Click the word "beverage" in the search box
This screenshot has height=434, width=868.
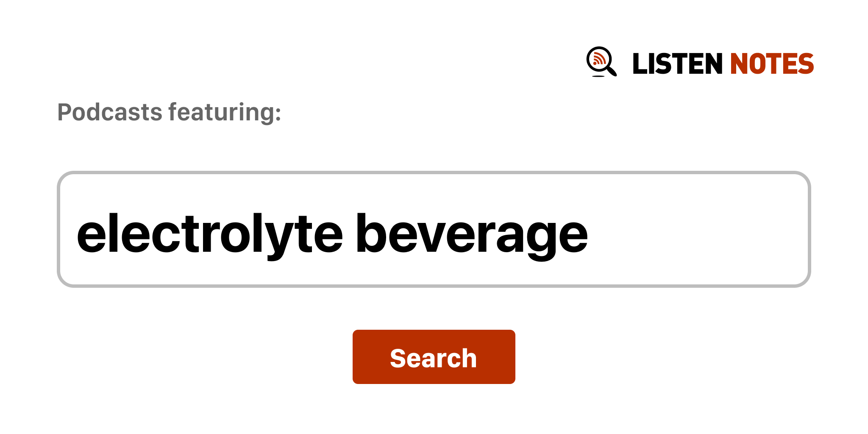pyautogui.click(x=471, y=234)
